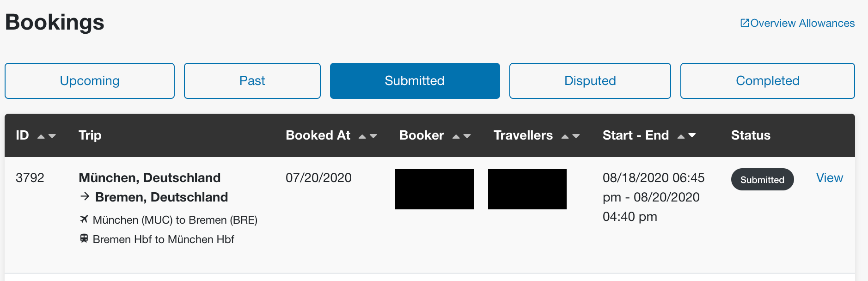Sort Booker column ascending arrow
This screenshot has width=868, height=281.
(456, 136)
